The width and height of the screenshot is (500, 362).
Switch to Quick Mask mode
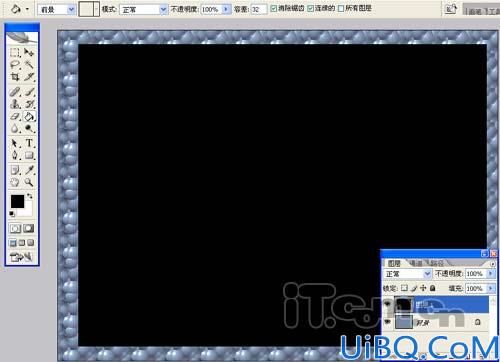(x=28, y=228)
